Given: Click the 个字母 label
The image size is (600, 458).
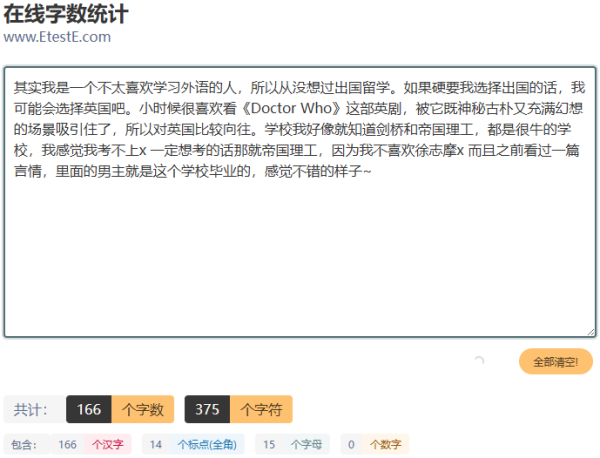Looking at the screenshot, I should [x=306, y=444].
